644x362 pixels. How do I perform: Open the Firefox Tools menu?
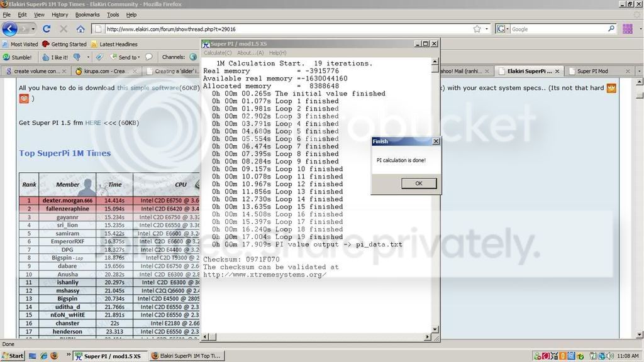pyautogui.click(x=113, y=14)
